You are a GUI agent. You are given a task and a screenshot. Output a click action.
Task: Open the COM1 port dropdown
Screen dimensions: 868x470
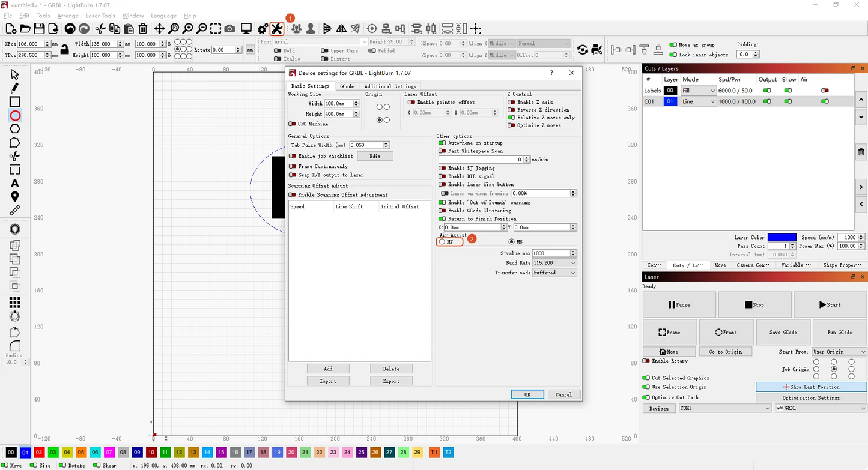tap(725, 408)
